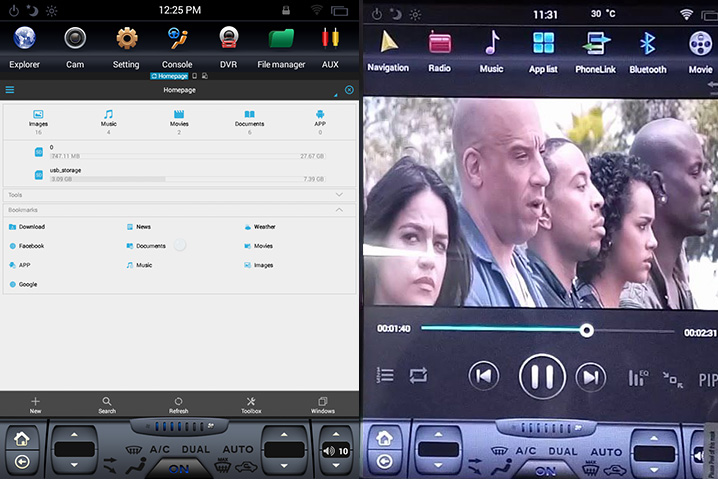Image resolution: width=718 pixels, height=479 pixels.
Task: Open the Images category in Homepage
Action: 38,122
